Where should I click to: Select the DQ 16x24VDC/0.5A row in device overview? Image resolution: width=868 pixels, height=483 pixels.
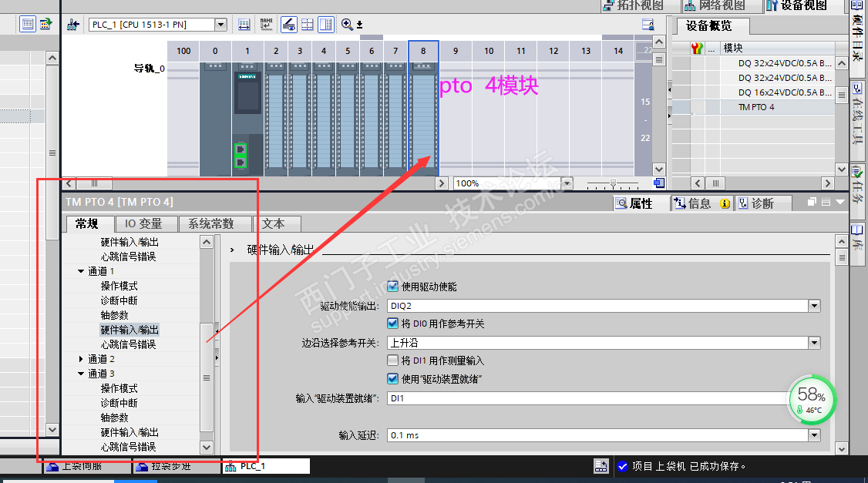753,92
